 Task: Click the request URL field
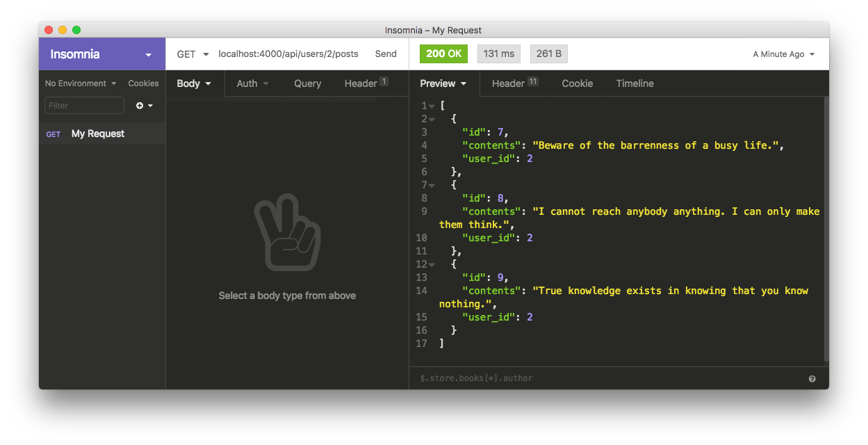[288, 54]
